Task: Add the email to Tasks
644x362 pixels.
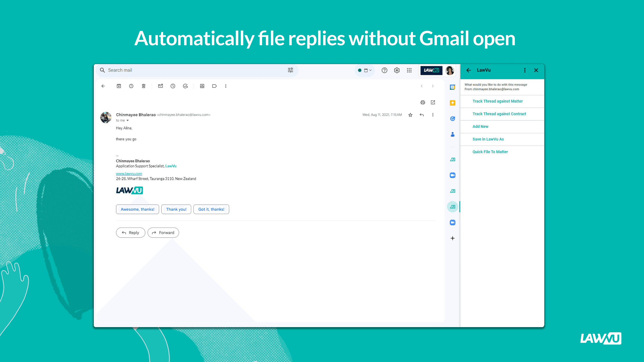Action: click(x=185, y=86)
